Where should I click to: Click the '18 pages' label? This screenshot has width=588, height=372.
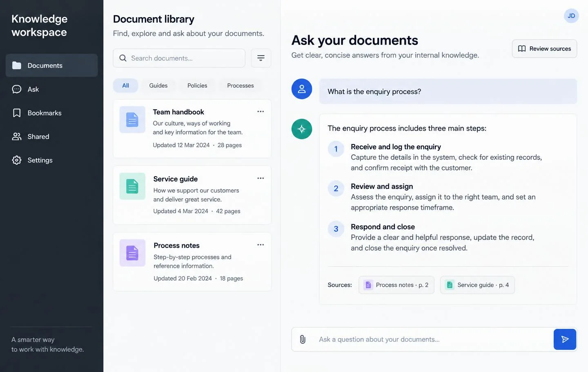[x=232, y=279]
